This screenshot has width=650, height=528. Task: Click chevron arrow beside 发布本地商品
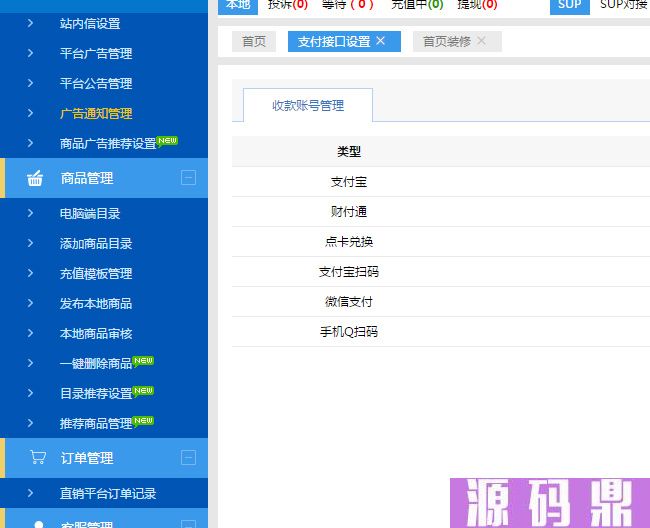pos(30,303)
